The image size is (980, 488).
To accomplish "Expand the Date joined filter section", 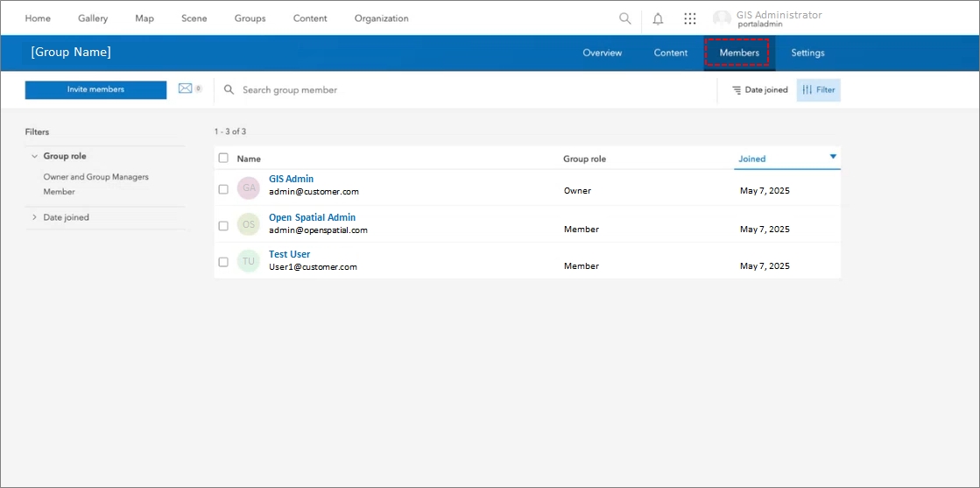I will pyautogui.click(x=34, y=218).
